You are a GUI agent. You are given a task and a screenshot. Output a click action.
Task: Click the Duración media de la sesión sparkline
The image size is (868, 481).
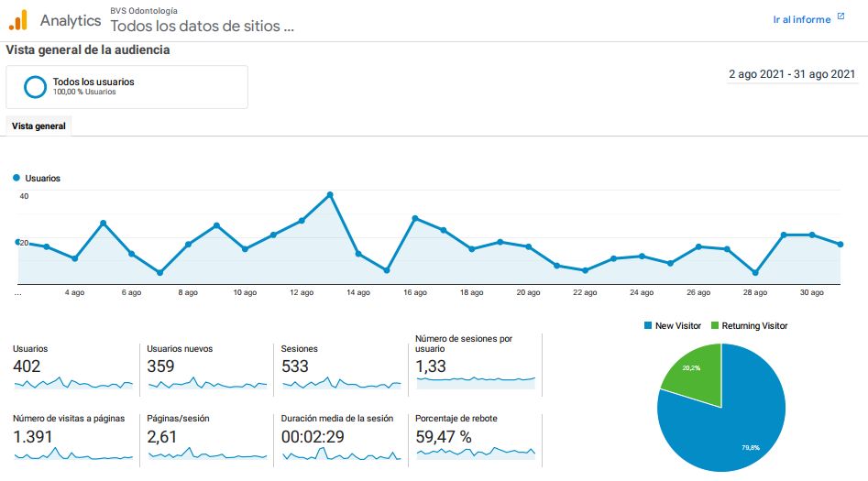click(342, 454)
